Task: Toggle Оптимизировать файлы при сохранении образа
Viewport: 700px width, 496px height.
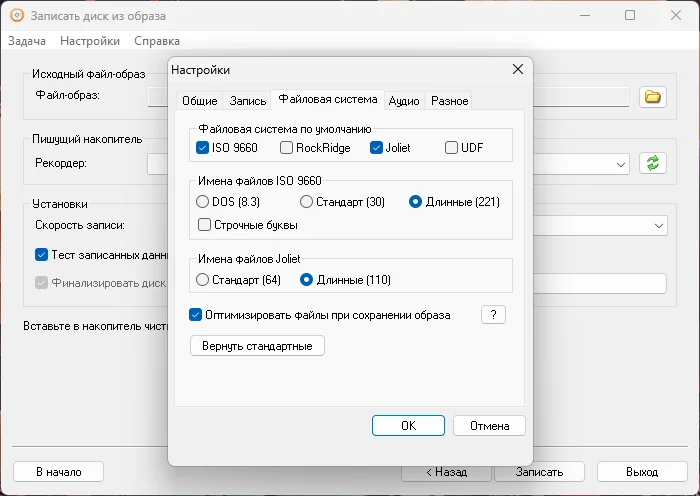Action: (x=196, y=315)
